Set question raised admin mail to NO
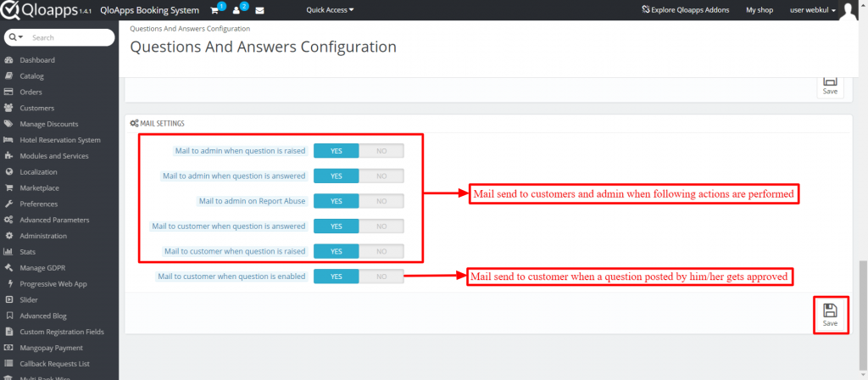This screenshot has height=380, width=868. point(381,151)
